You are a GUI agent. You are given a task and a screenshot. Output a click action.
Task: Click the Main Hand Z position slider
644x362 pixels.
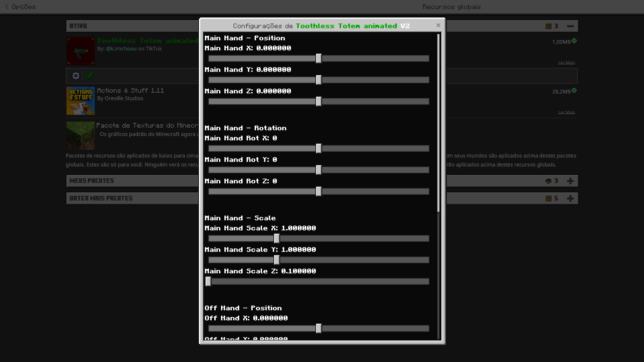318,101
